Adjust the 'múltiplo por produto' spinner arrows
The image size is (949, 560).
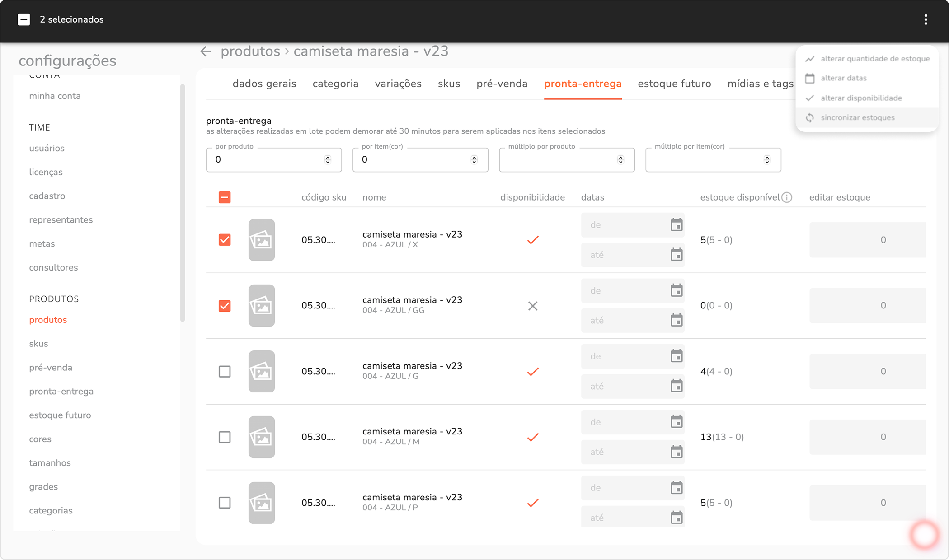coord(620,160)
